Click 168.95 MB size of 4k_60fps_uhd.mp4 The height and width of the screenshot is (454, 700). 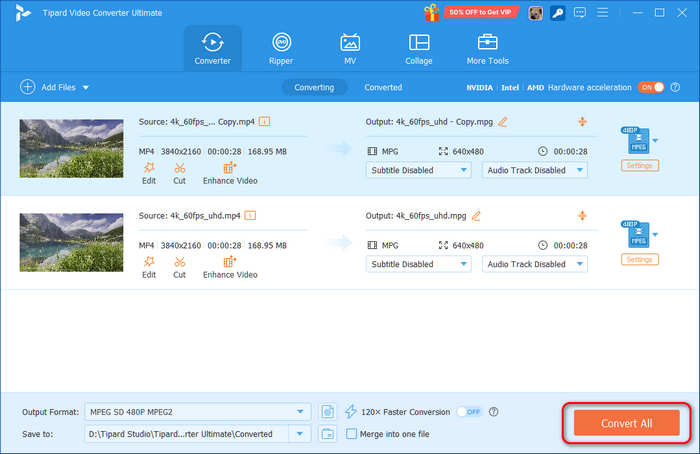pyautogui.click(x=267, y=246)
